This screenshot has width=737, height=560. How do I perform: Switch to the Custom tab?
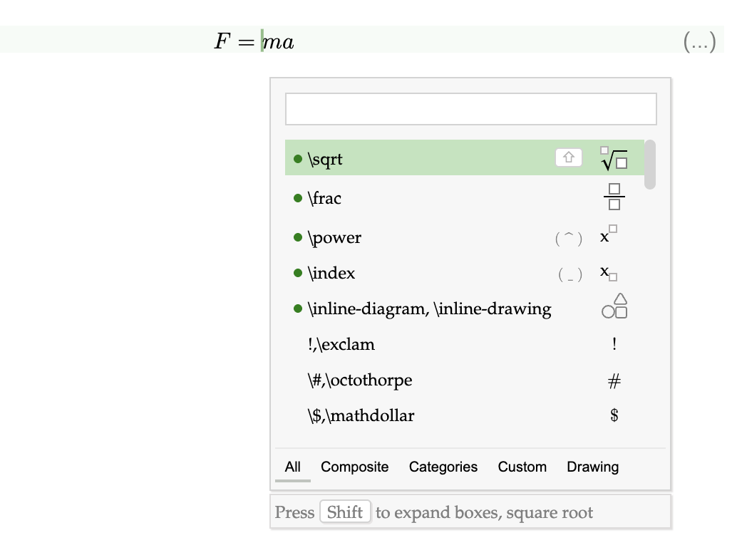(x=522, y=467)
